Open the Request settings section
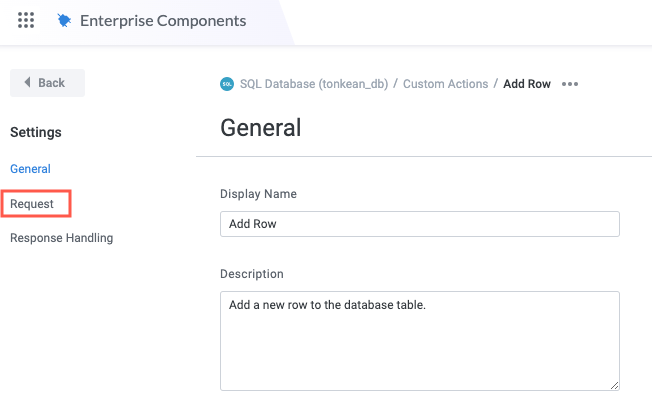This screenshot has height=408, width=652. tap(32, 204)
